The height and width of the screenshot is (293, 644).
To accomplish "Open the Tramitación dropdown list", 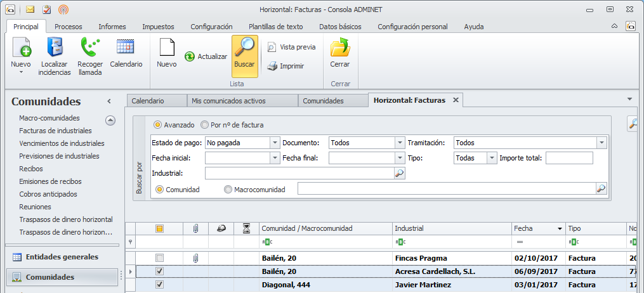I will coord(601,143).
